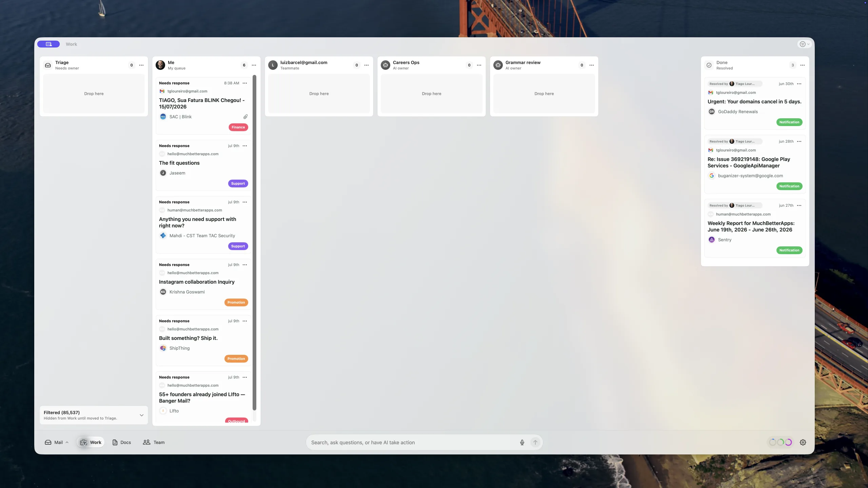This screenshot has width=868, height=488.
Task: Click Resolved by Tiago chip on GoDaddy card
Action: click(735, 84)
